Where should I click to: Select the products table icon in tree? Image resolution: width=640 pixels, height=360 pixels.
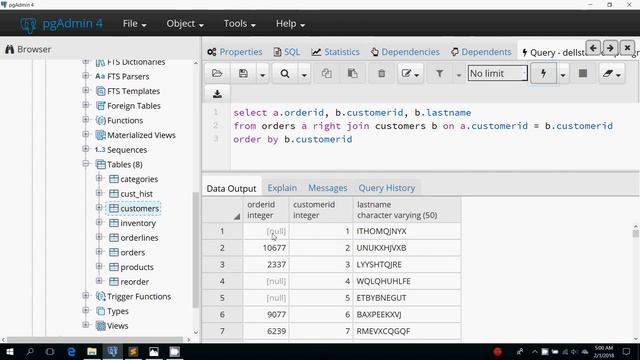pos(114,267)
